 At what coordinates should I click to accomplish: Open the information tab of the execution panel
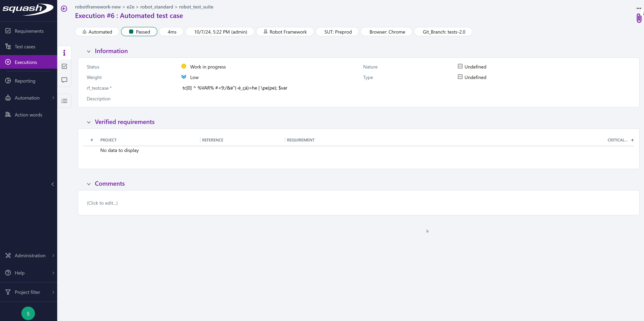tap(64, 53)
